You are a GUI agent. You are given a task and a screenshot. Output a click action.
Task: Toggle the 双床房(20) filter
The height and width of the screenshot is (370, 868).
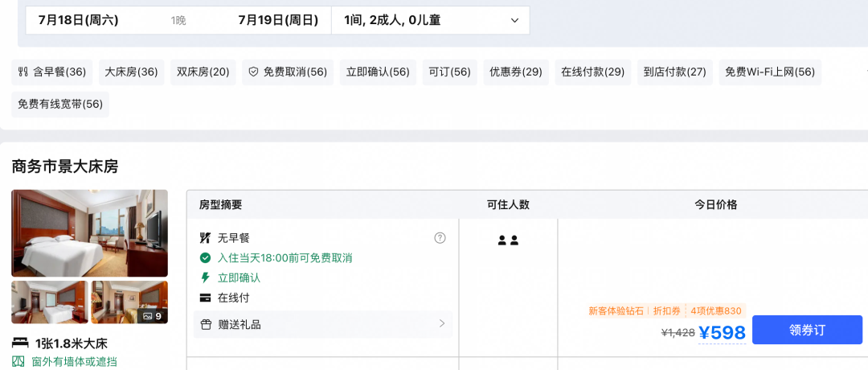point(203,72)
